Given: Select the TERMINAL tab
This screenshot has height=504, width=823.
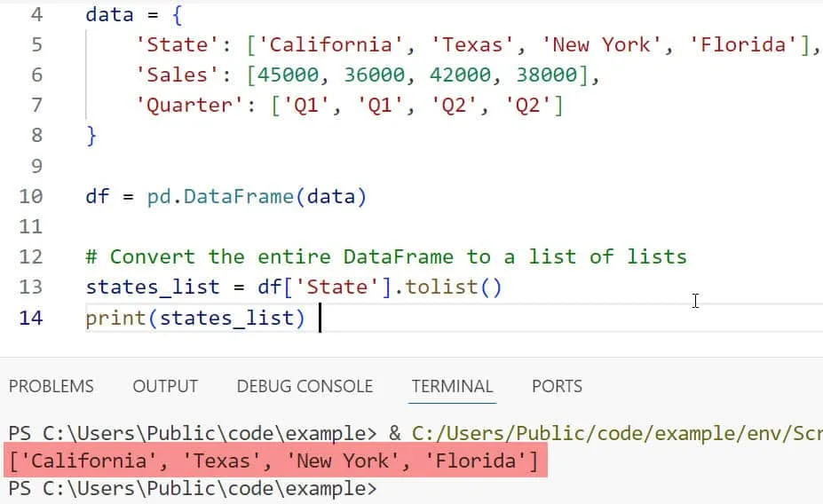Looking at the screenshot, I should [452, 386].
